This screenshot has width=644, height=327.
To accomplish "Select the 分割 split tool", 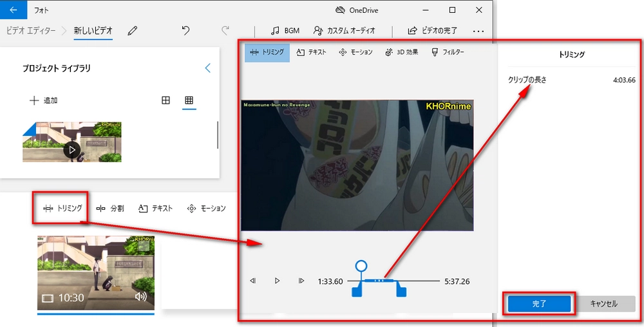I will [x=110, y=208].
